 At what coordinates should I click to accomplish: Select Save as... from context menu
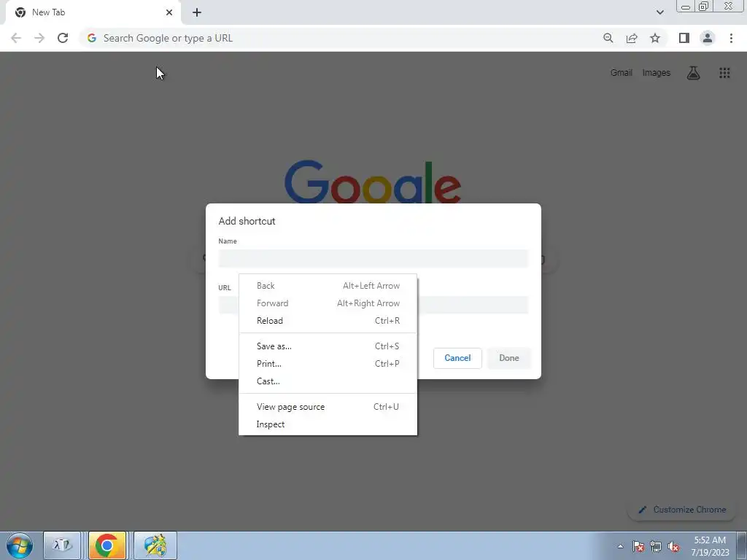coord(328,346)
